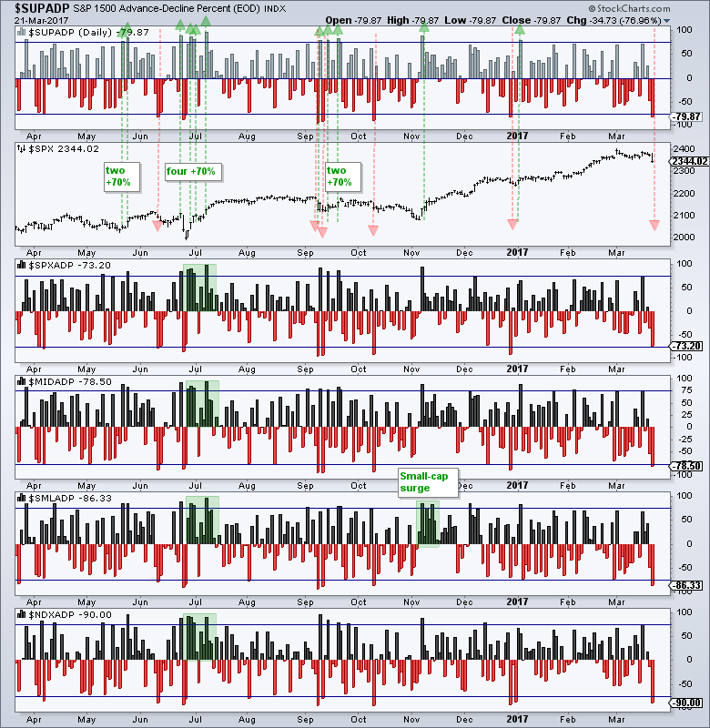This screenshot has width=710, height=728.
Task: Click the Open -79.87 value
Action: tap(353, 20)
